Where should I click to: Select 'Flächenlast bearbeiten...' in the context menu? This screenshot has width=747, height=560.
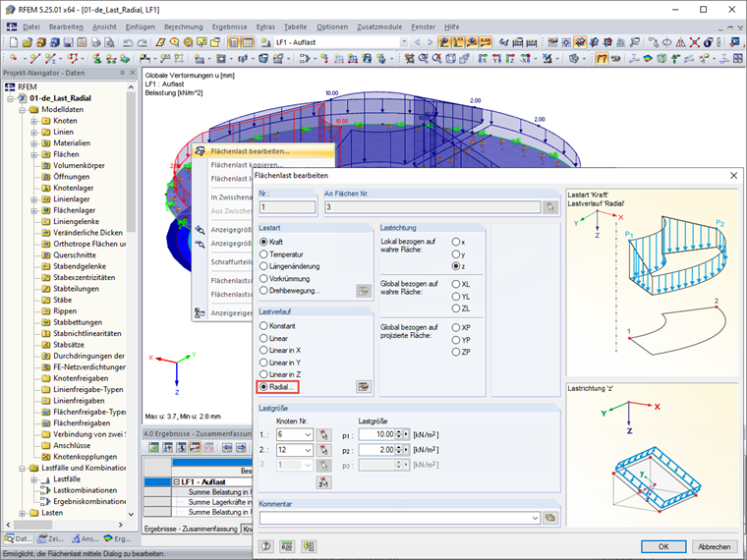pyautogui.click(x=250, y=151)
